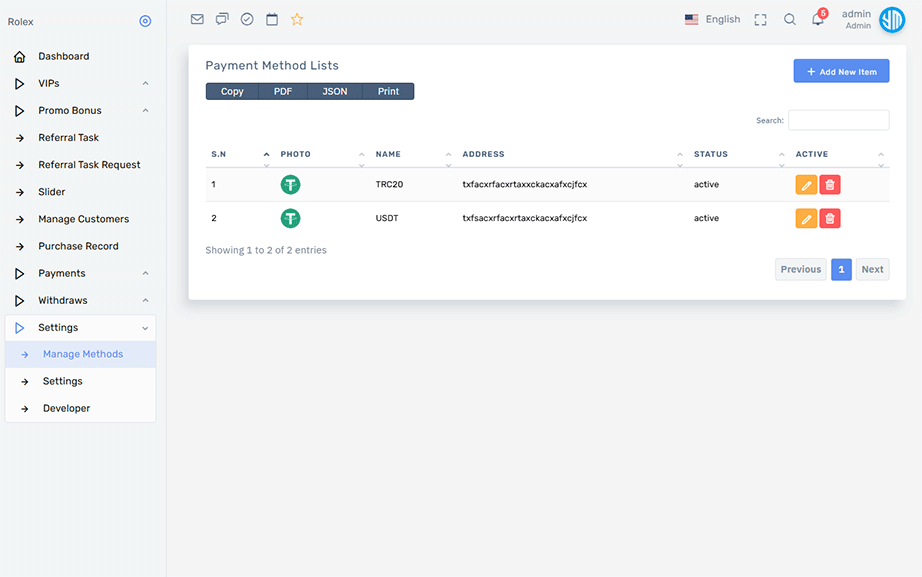Expand the VIPs menu

click(80, 83)
